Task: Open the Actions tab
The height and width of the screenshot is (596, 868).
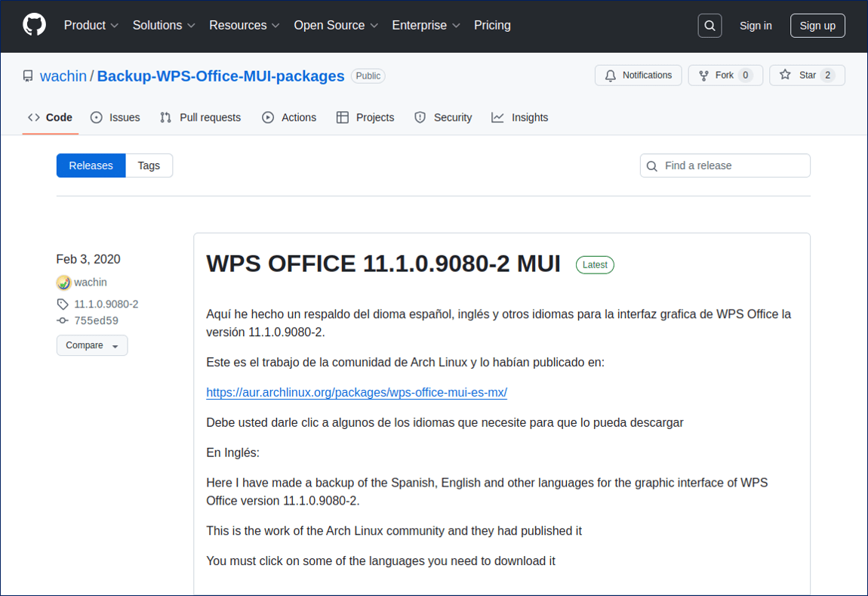Action: [x=289, y=117]
